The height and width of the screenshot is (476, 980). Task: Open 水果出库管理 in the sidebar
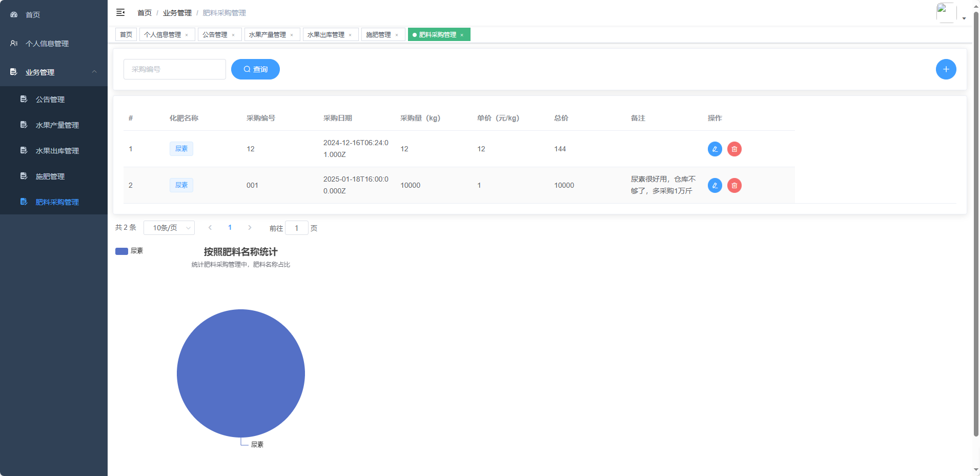57,151
